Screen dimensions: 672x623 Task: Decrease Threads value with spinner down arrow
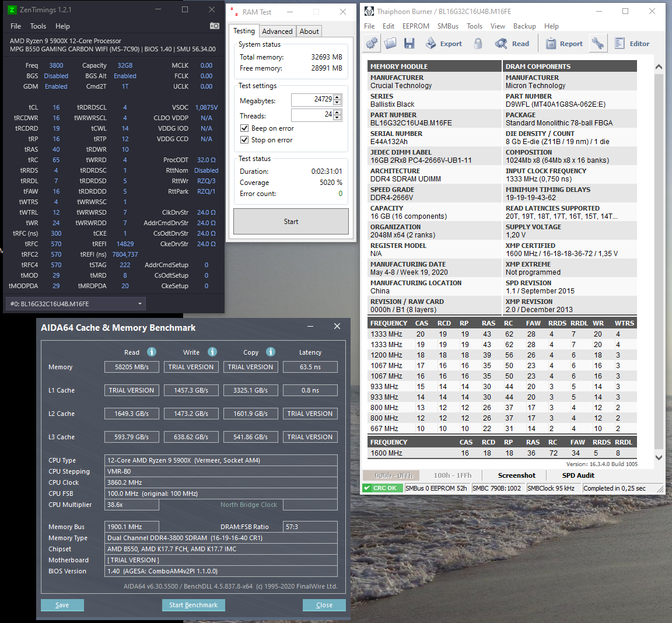click(x=337, y=117)
